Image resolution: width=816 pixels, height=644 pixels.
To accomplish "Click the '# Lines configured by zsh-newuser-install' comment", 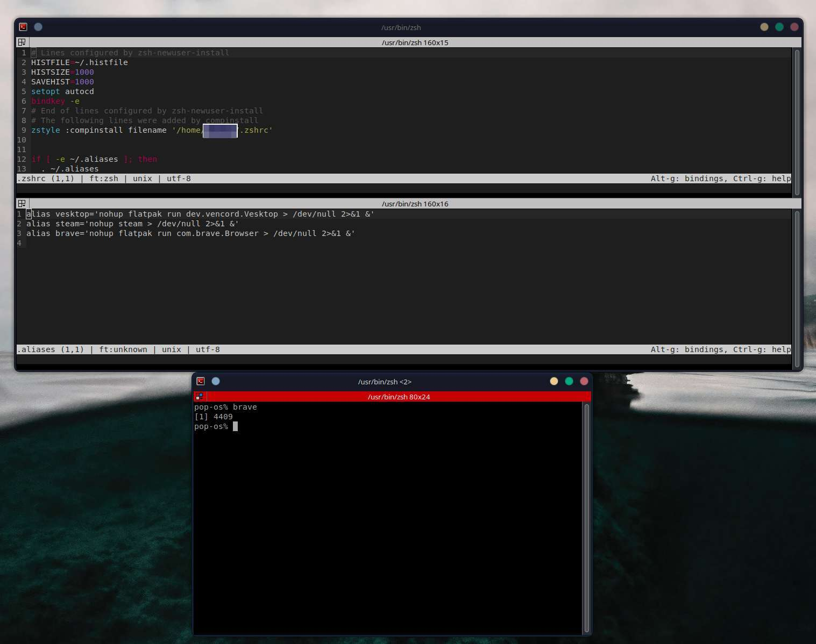I will pos(130,53).
